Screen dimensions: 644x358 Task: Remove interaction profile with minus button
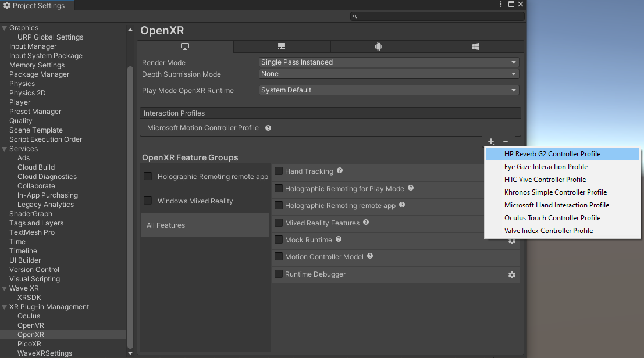coord(506,141)
